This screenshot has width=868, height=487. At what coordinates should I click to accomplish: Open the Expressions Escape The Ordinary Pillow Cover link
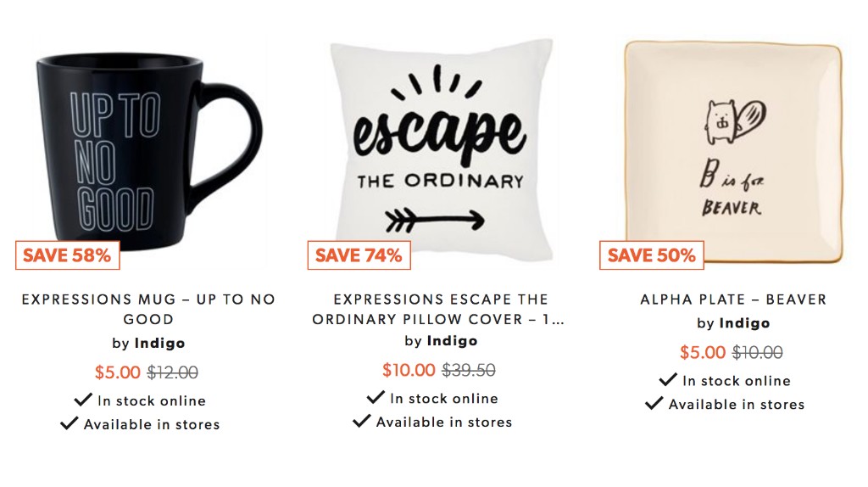pos(438,309)
